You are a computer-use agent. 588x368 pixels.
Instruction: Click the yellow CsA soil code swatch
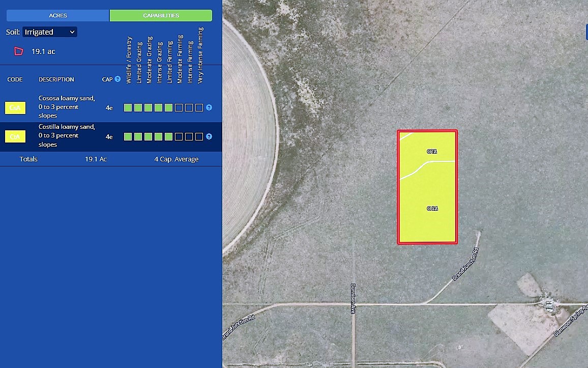tap(15, 108)
